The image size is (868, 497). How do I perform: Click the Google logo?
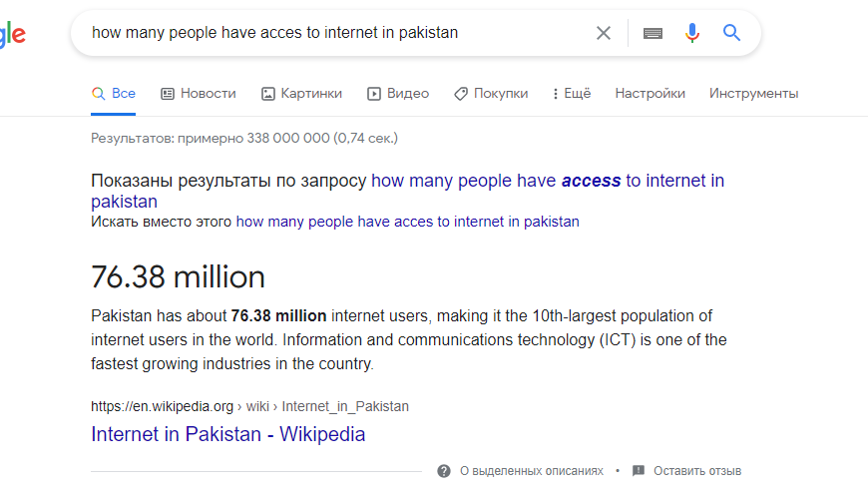click(x=12, y=34)
